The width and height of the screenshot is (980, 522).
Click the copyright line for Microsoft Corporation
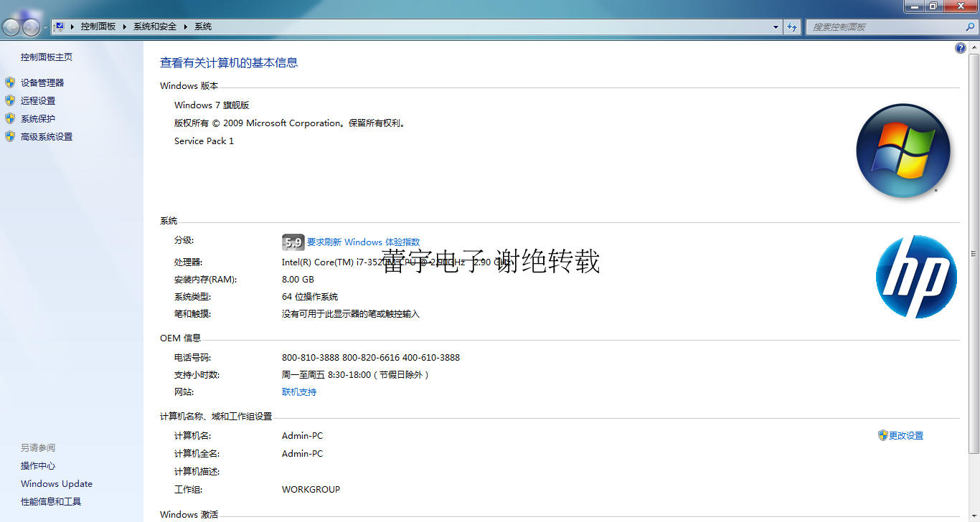(291, 123)
